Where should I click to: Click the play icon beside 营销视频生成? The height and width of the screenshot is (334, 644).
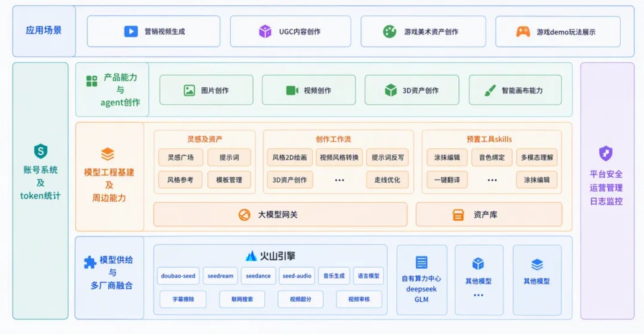tap(131, 31)
